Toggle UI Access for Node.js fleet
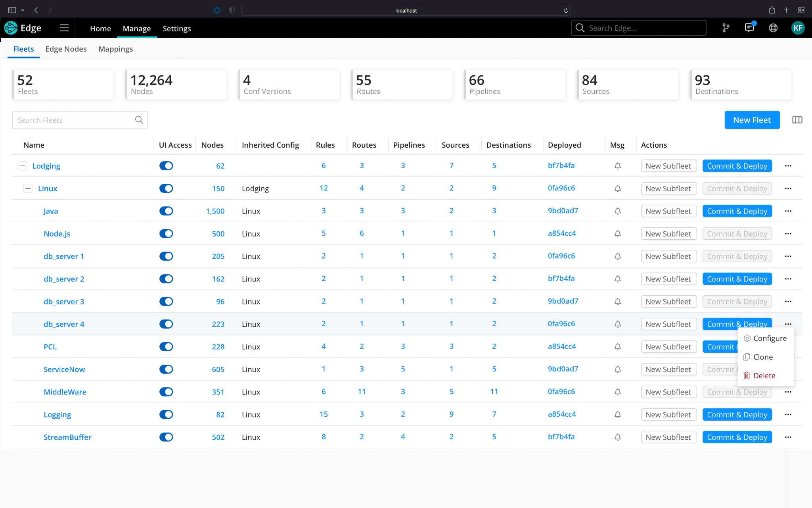This screenshot has width=812, height=508. pos(166,234)
